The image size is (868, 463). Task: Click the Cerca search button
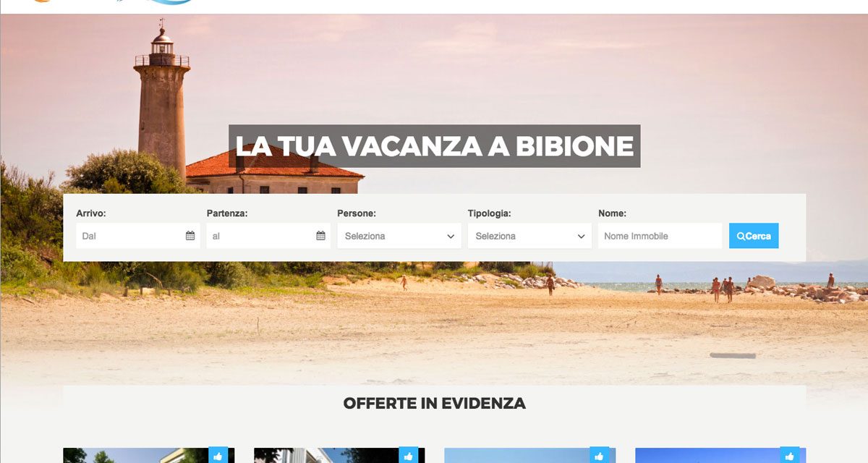click(754, 236)
